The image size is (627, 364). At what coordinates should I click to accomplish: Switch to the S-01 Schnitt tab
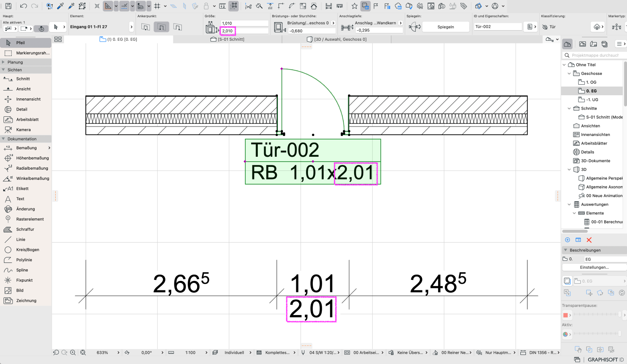227,39
